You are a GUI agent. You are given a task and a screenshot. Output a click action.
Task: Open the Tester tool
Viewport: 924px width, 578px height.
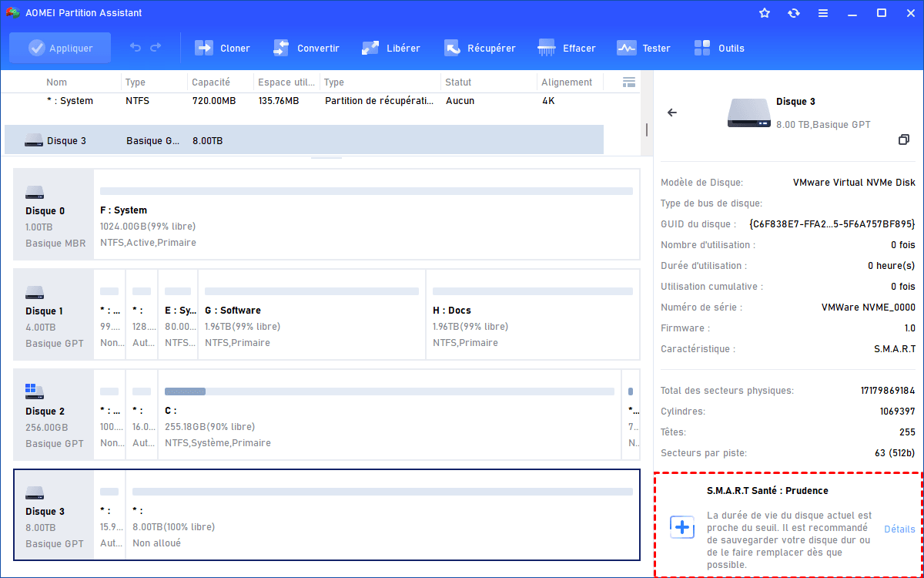coord(627,48)
